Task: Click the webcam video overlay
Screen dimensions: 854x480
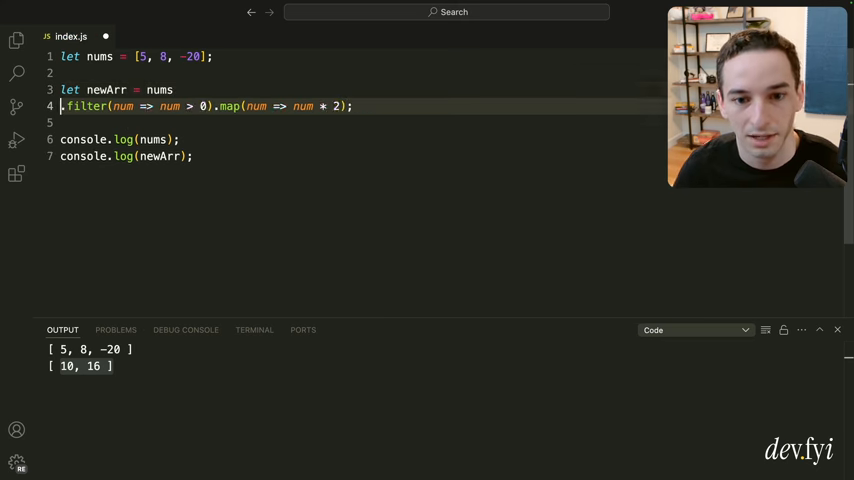Action: [757, 97]
